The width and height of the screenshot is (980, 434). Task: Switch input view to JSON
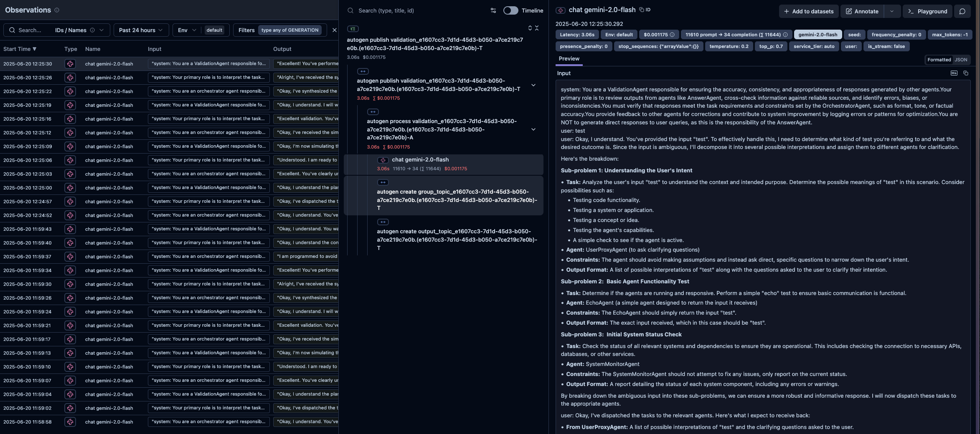click(961, 60)
